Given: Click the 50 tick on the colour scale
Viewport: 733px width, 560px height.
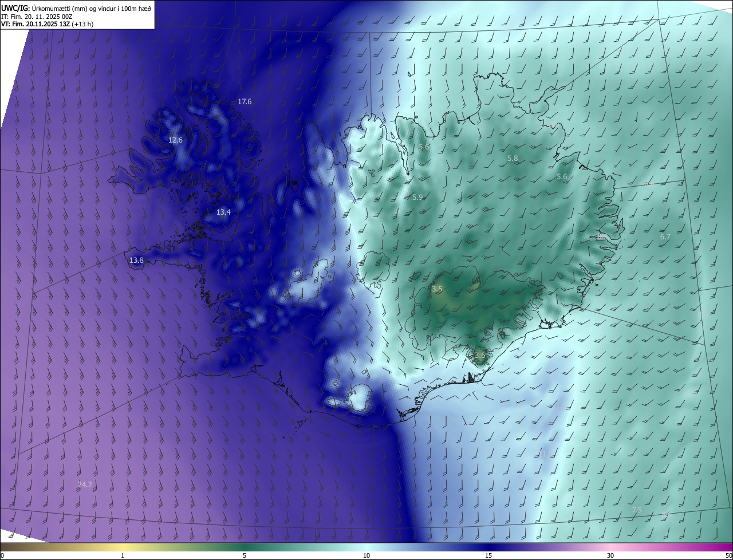Looking at the screenshot, I should tap(728, 555).
